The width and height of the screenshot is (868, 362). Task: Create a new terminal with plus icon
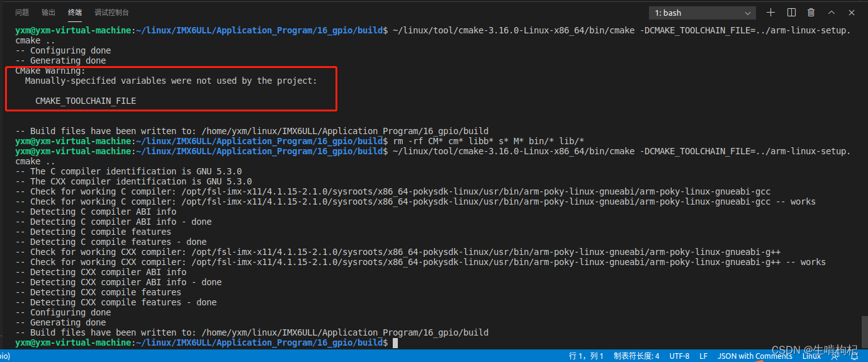coord(770,13)
